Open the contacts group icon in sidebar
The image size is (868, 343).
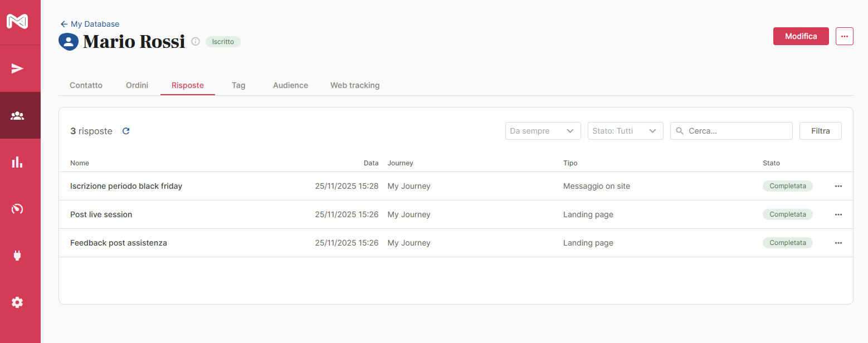17,116
